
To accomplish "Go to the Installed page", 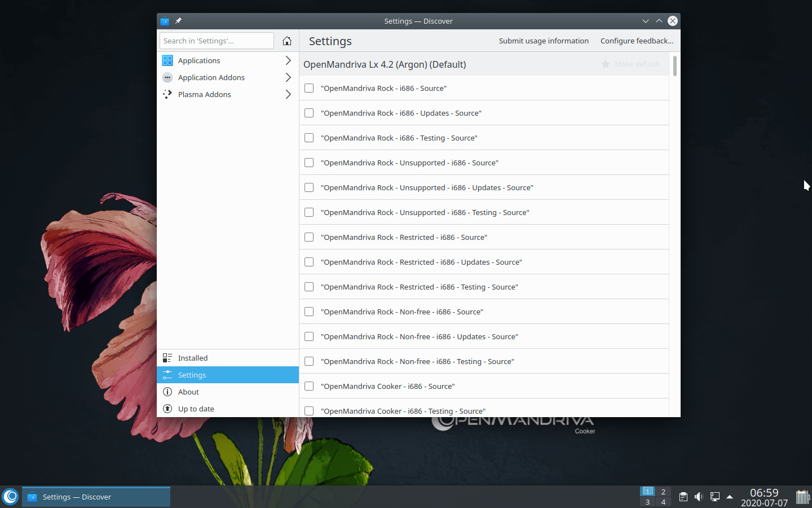I will [x=228, y=358].
